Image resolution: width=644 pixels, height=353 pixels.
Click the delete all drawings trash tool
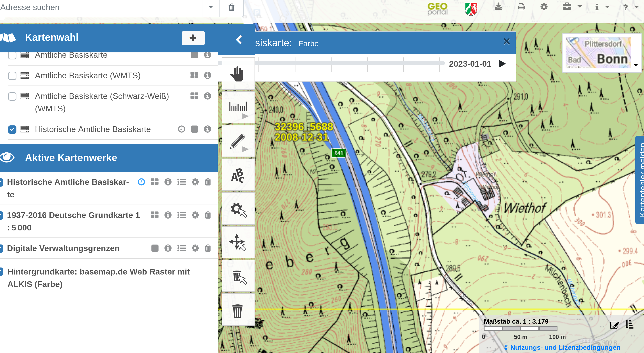(x=238, y=310)
